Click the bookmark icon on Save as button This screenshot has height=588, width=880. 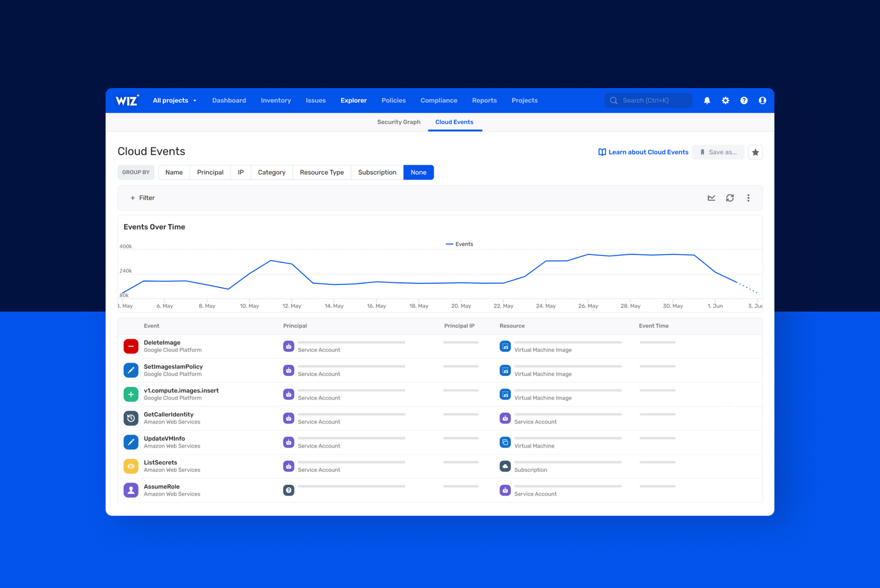pos(703,152)
